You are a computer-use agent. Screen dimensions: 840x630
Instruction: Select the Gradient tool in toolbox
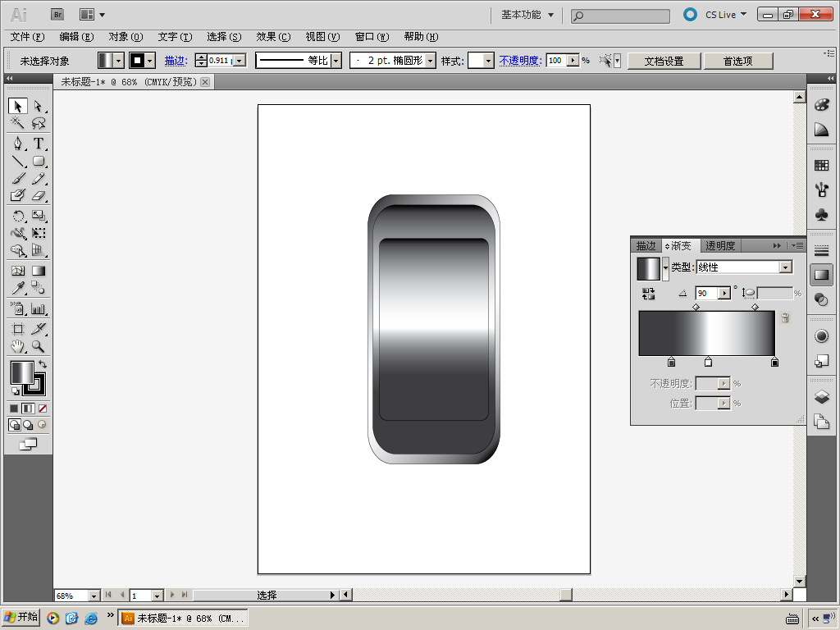coord(39,270)
